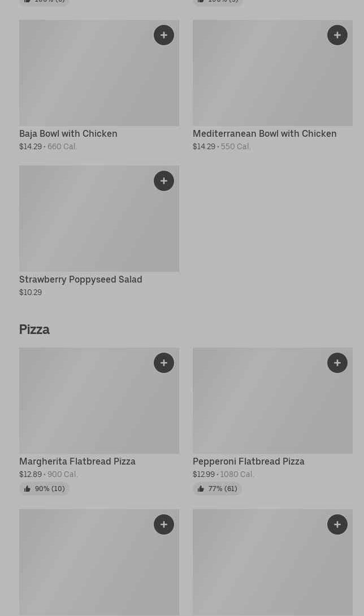Click the Pizza section heading
Image resolution: width=364 pixels, height=616 pixels.
pos(34,329)
